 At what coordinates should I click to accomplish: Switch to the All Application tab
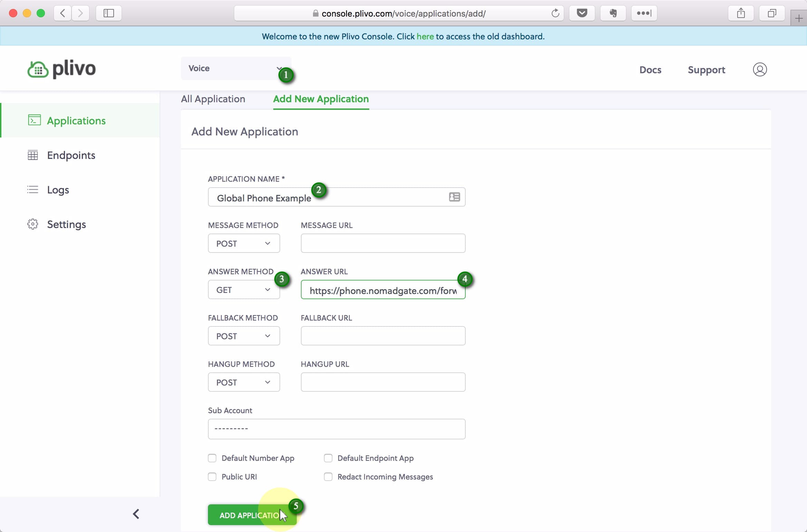coord(213,99)
